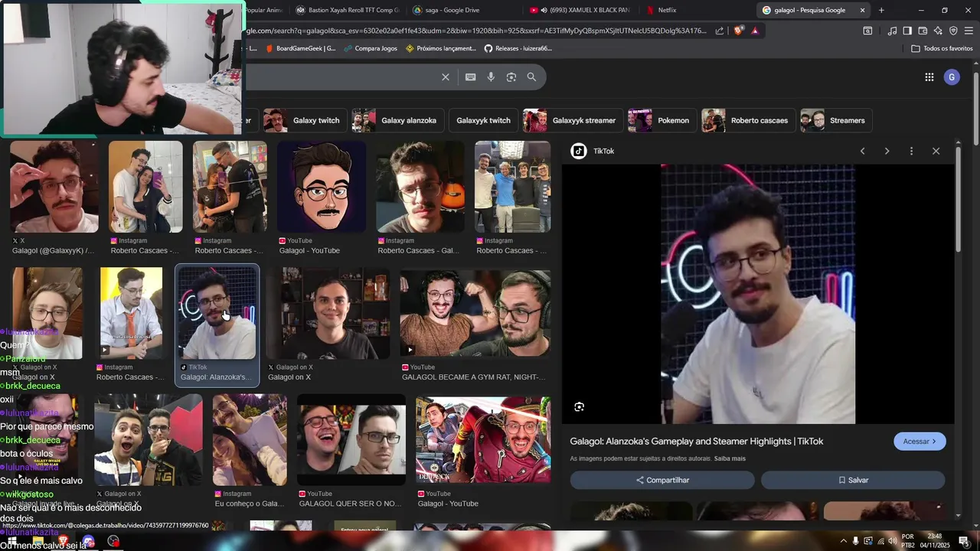This screenshot has width=980, height=551.
Task: Open the Próximos lançamentos bookmark
Action: point(441,48)
